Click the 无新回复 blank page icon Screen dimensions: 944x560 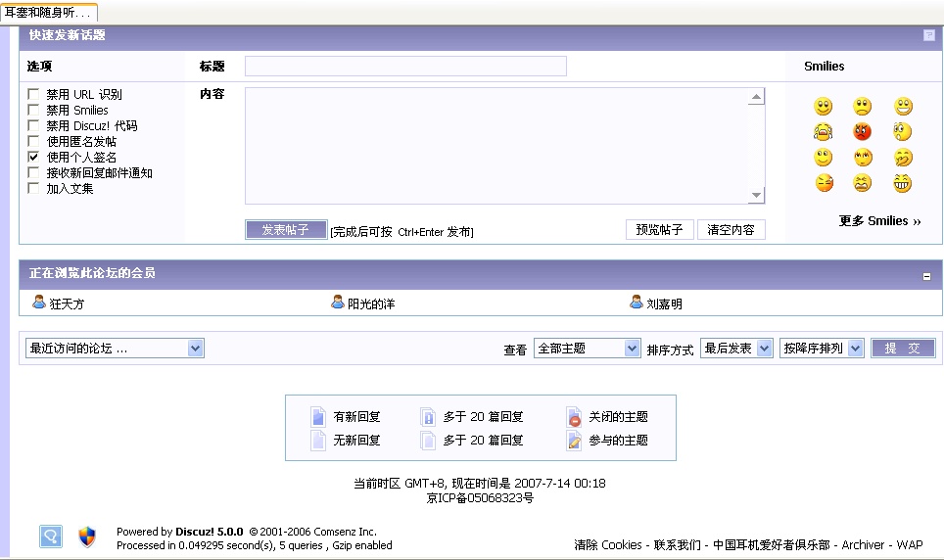pyautogui.click(x=318, y=441)
